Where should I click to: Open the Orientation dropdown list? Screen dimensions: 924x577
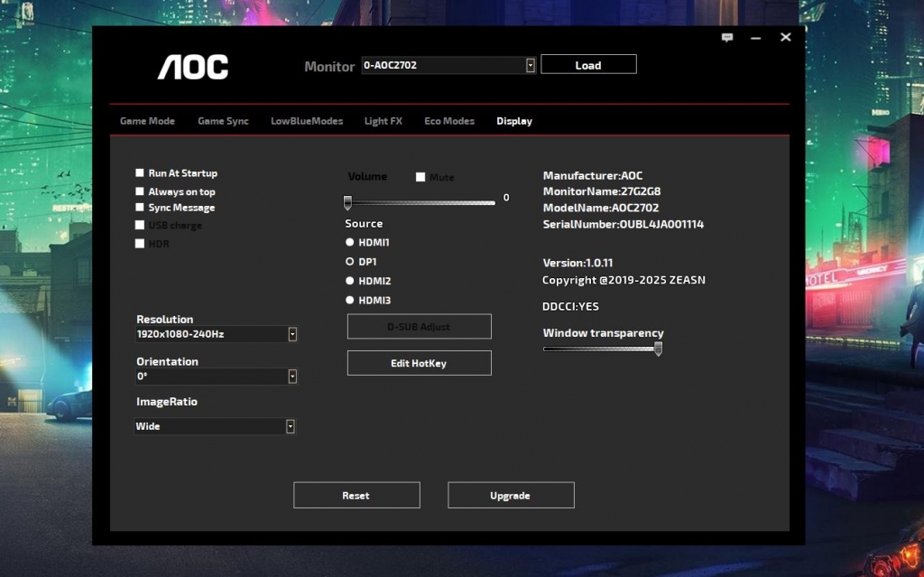click(x=292, y=377)
